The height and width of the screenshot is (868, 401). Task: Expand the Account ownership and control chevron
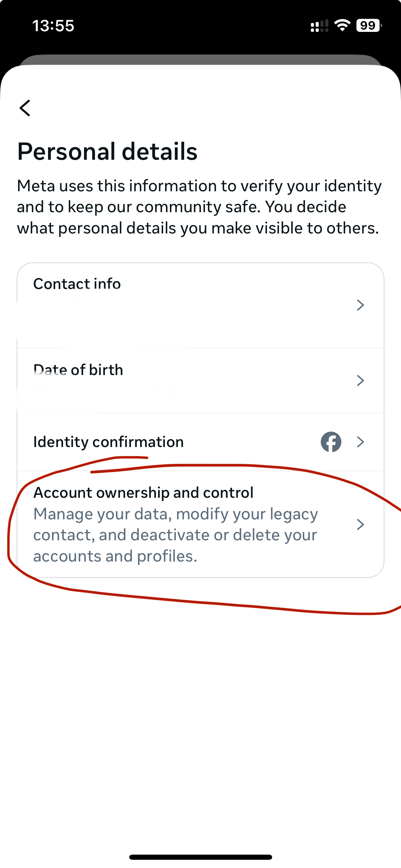(x=360, y=524)
